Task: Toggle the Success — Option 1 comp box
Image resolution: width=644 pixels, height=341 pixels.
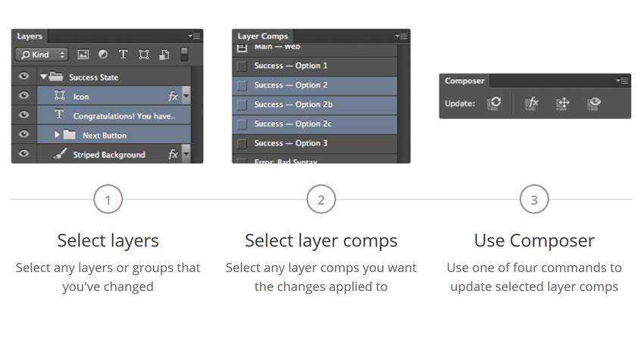Action: click(x=242, y=66)
